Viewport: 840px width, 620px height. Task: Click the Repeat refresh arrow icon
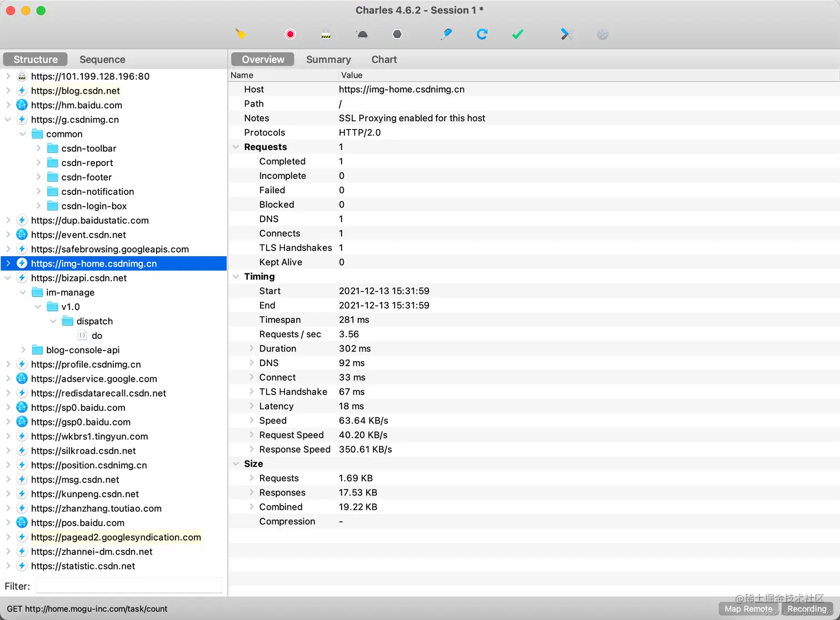point(482,34)
